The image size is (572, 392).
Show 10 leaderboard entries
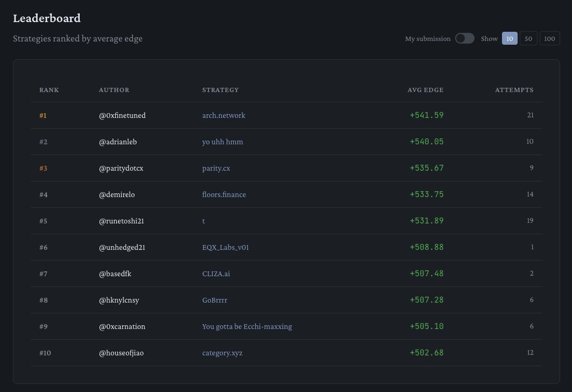[x=510, y=38]
